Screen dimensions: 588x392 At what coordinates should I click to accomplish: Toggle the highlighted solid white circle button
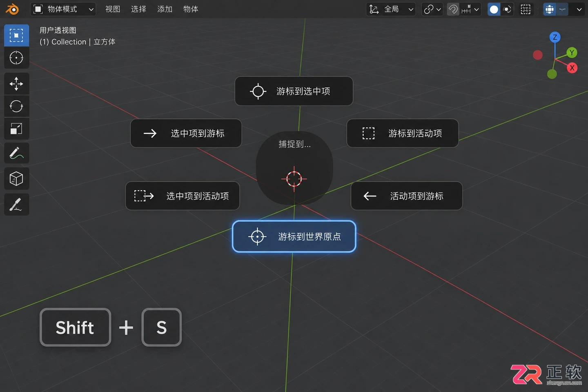click(x=494, y=9)
